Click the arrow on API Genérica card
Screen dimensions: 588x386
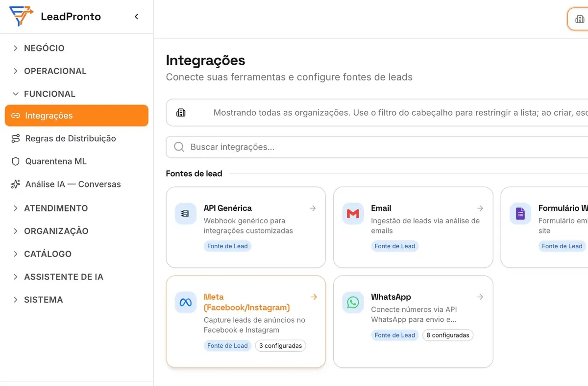313,208
